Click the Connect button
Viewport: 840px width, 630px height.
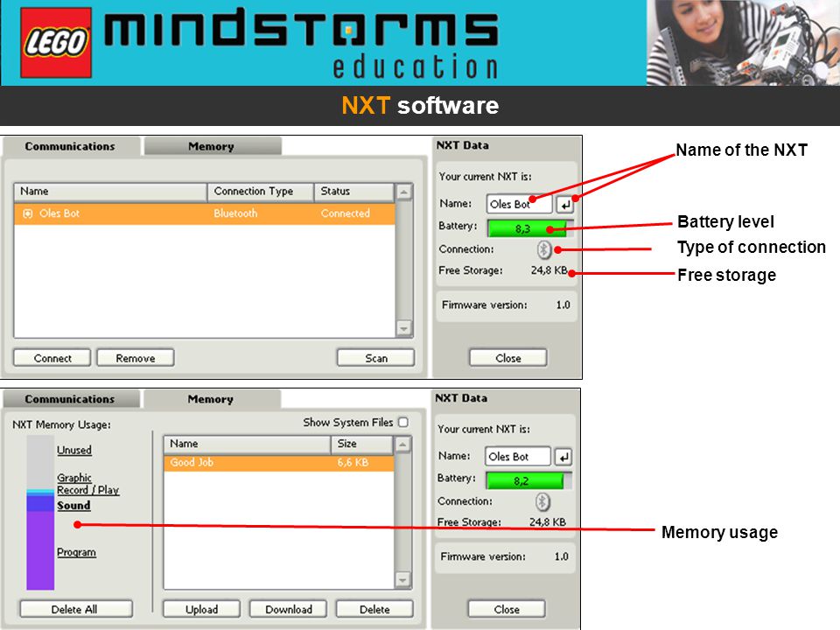tap(52, 358)
